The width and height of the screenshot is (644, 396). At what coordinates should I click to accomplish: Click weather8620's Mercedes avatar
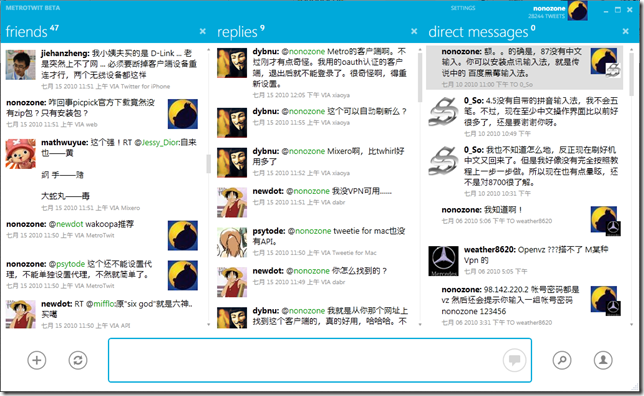(443, 261)
